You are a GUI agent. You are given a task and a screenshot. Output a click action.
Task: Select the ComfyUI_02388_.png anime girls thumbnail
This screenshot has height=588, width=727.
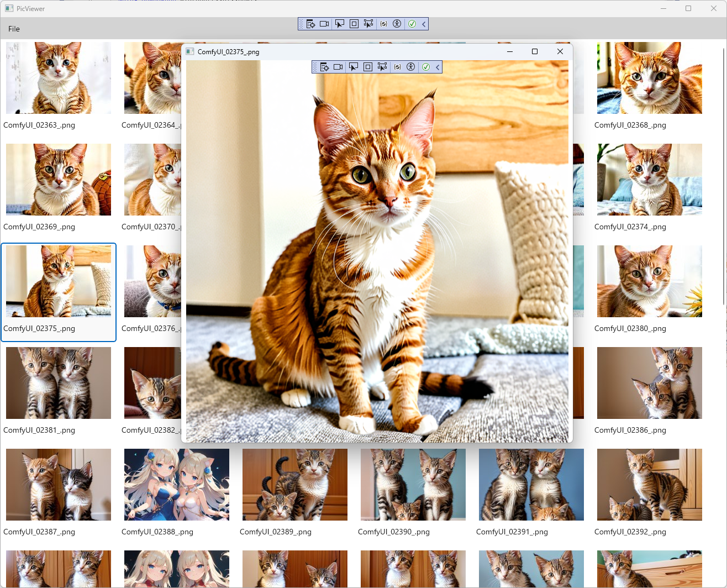click(177, 485)
